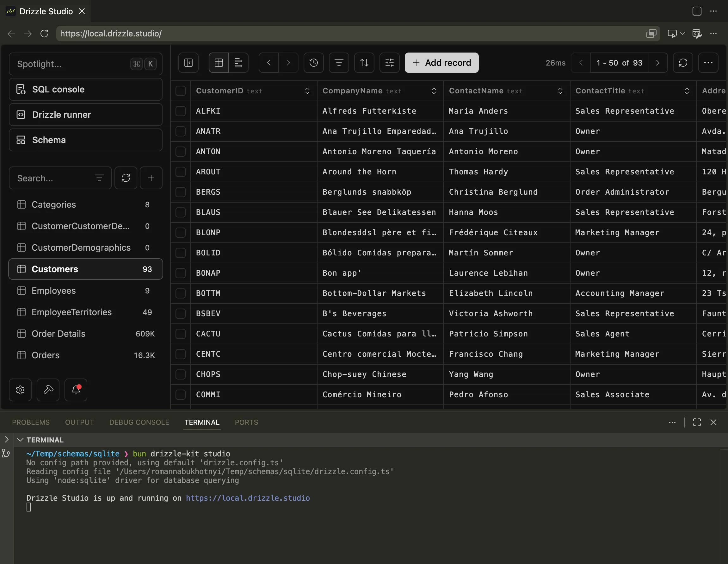
Task: Open notifications bell icon
Action: click(x=76, y=390)
